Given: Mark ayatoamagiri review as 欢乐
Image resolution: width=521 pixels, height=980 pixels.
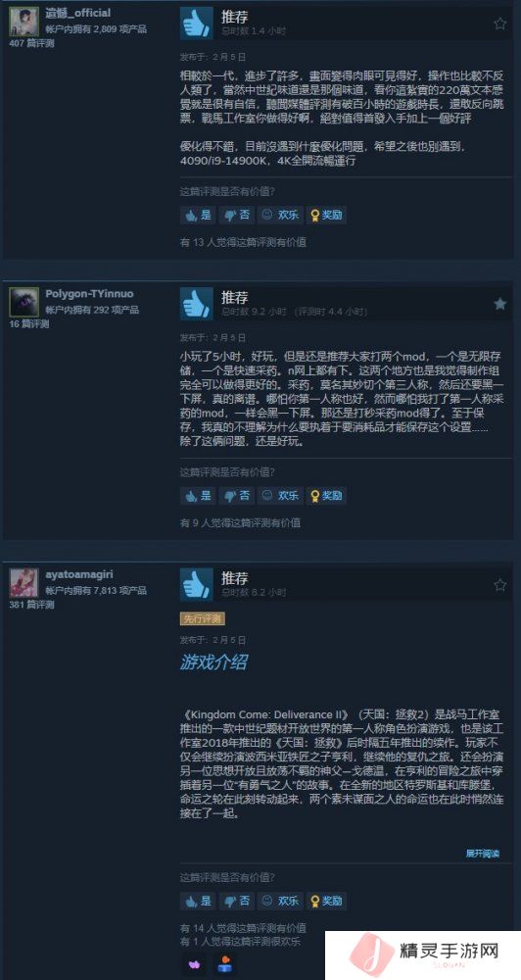Looking at the screenshot, I should tap(279, 902).
